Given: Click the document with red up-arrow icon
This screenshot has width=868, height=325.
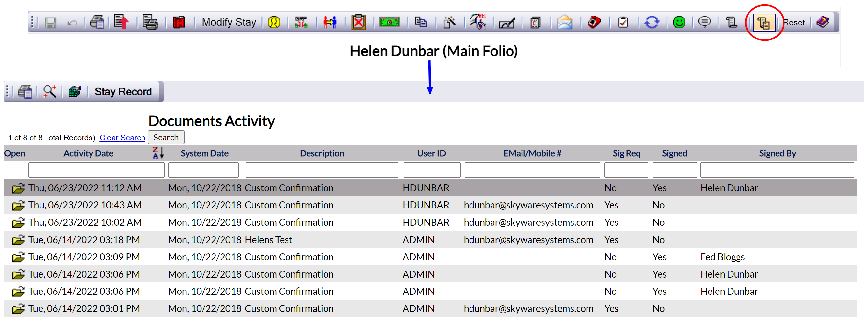Looking at the screenshot, I should [x=122, y=22].
